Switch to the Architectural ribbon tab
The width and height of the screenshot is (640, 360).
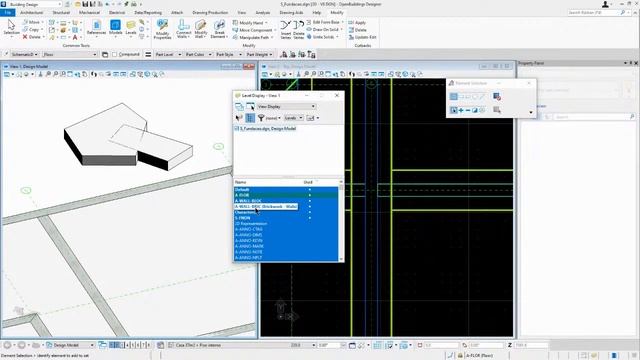[31, 13]
